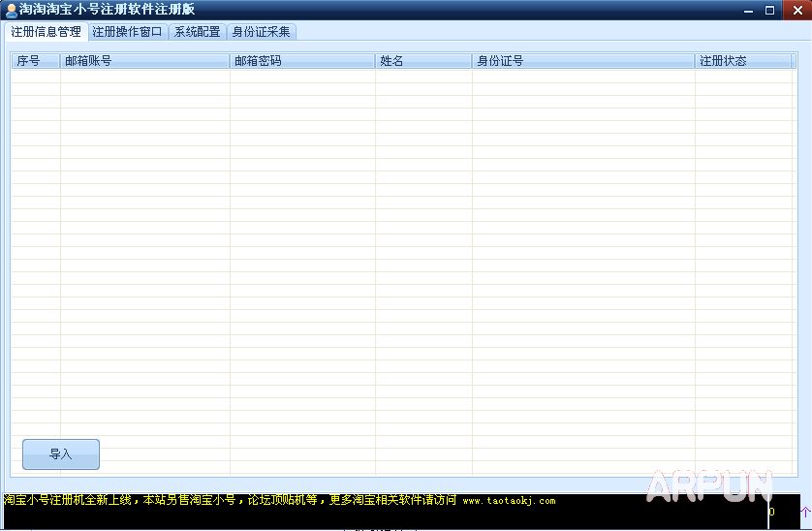Close the 淘宝小号注册软件 window

coord(797,10)
